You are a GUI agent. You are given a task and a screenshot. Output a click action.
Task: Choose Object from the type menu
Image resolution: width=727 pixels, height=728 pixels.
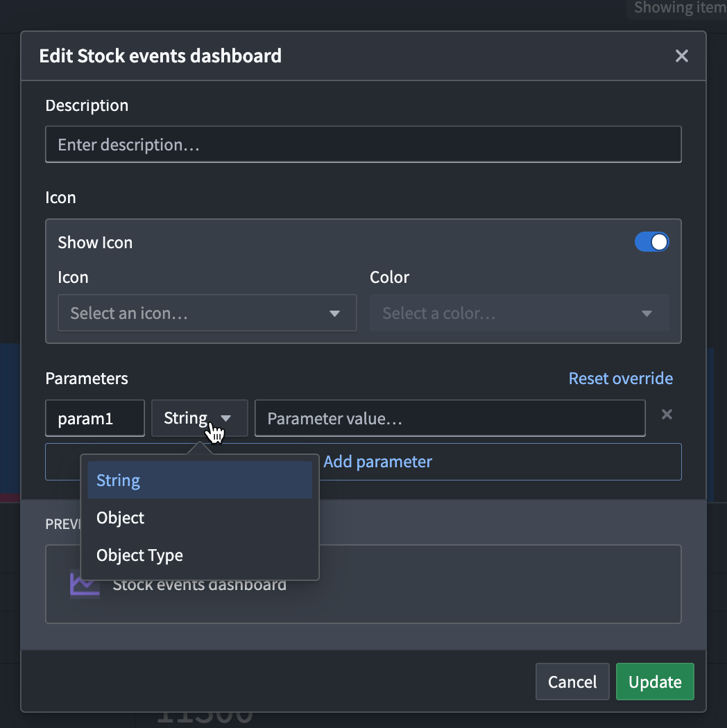coord(200,518)
